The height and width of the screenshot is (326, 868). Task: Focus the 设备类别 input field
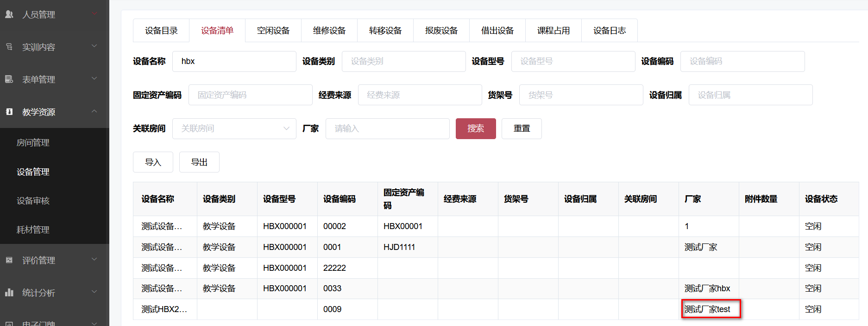pos(403,61)
